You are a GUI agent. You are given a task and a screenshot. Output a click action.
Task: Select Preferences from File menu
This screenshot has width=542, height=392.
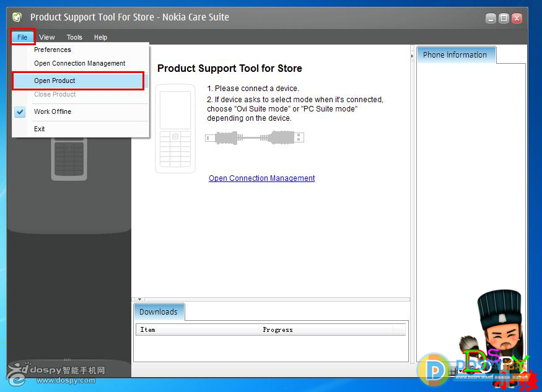(x=80, y=50)
